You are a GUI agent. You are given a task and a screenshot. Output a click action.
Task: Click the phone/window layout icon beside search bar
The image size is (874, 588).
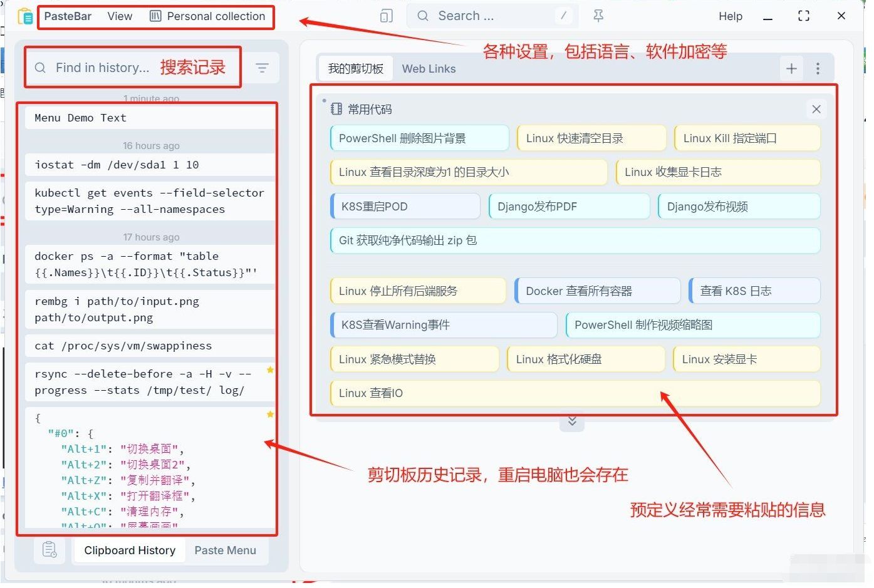tap(385, 16)
